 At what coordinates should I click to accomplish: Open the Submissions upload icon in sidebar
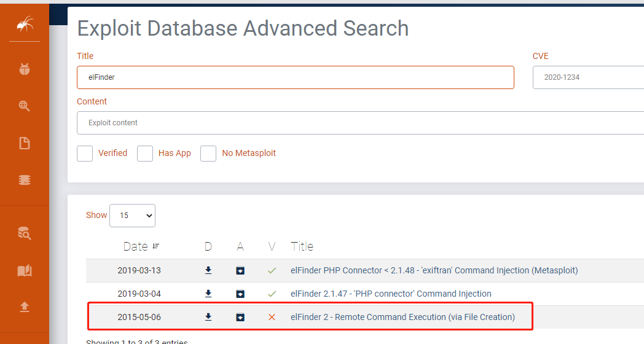25,307
